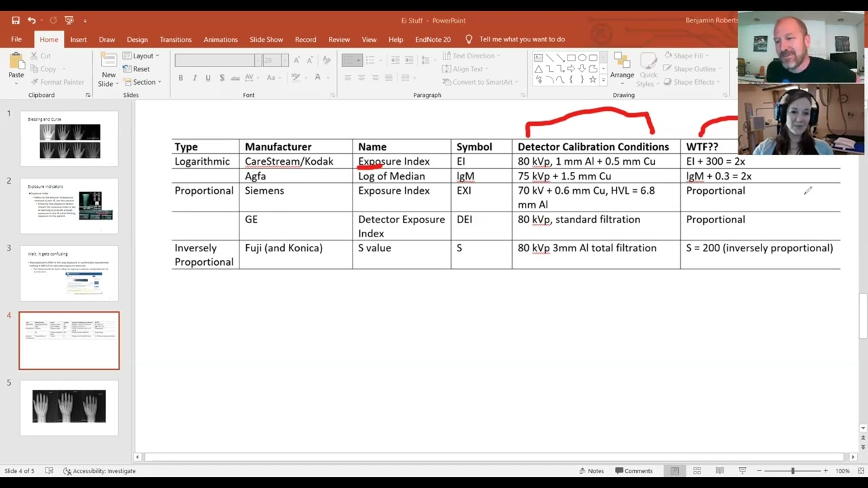Toggle the Notes pane
The height and width of the screenshot is (488, 868).
pyautogui.click(x=591, y=471)
